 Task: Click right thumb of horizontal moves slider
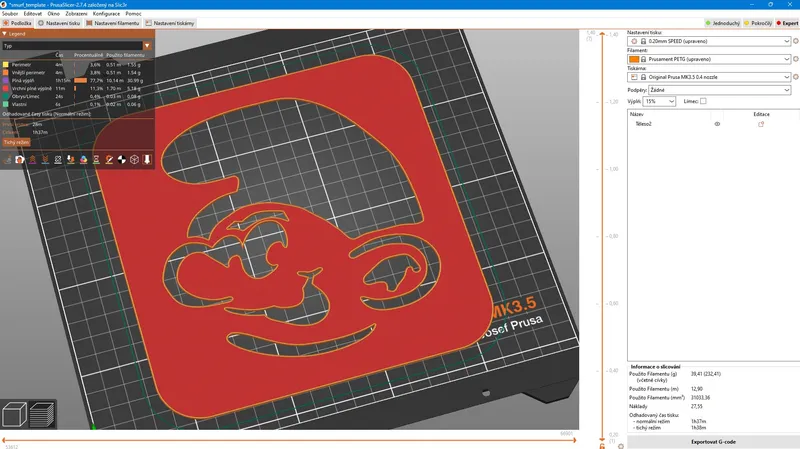point(575,439)
